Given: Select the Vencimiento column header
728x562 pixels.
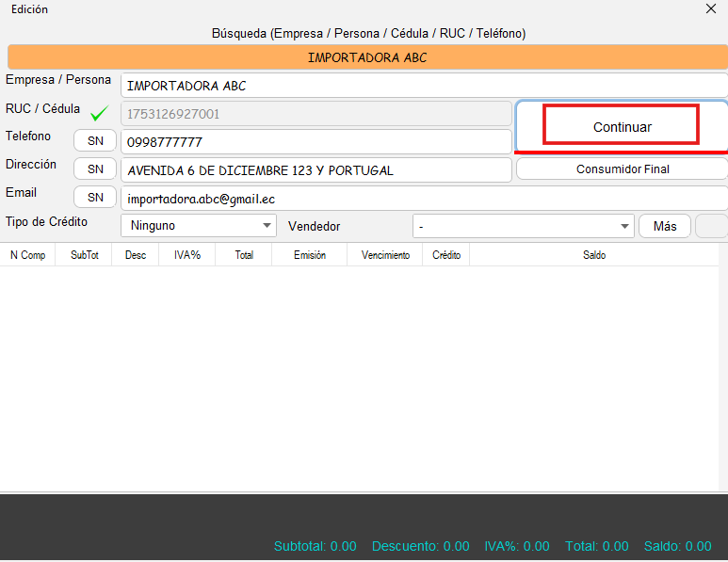Looking at the screenshot, I should [x=385, y=255].
